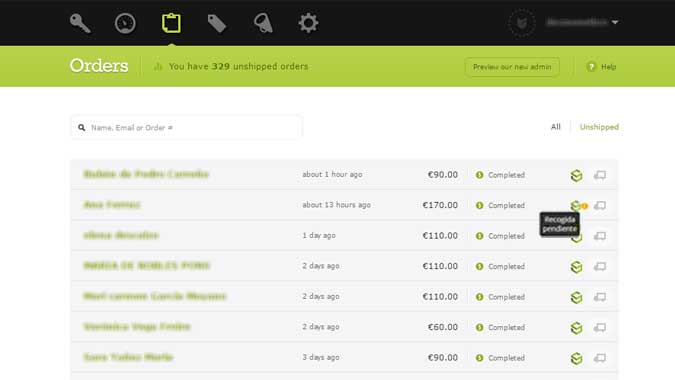Open customer name link of 3 days ago order
This screenshot has width=675, height=380.
coord(128,357)
